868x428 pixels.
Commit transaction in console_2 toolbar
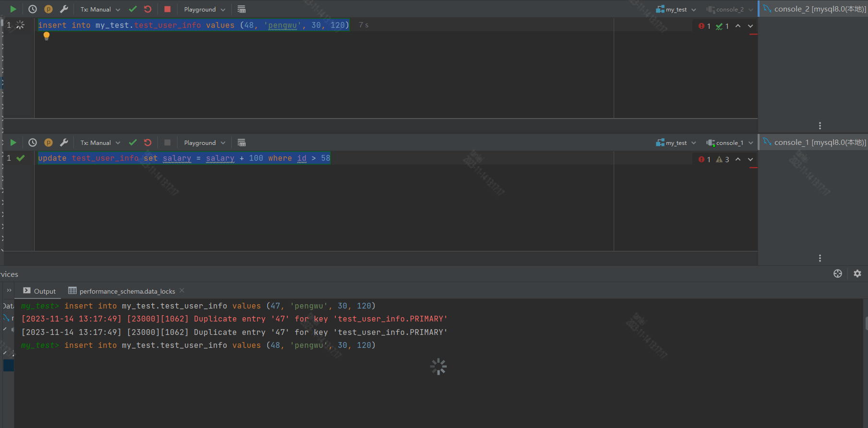133,9
